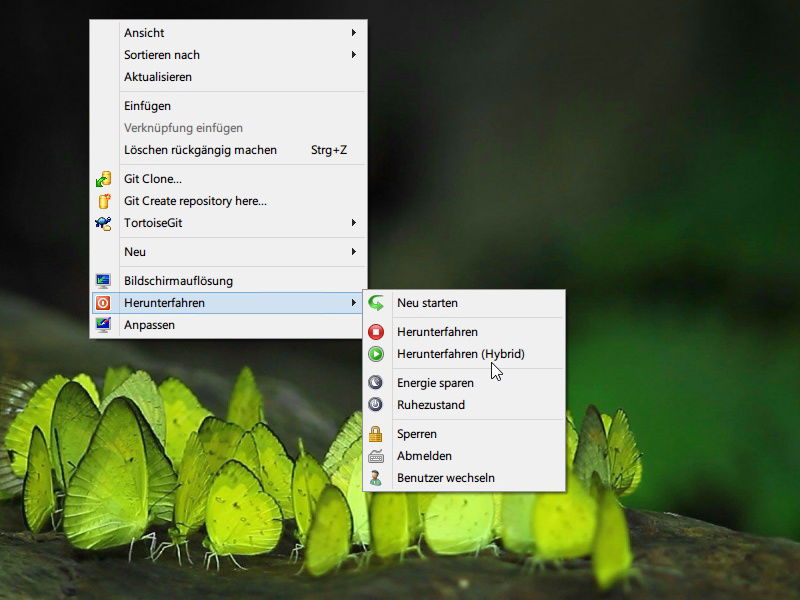
Task: Expand the TortoiseGit submenu arrow
Action: 354,223
